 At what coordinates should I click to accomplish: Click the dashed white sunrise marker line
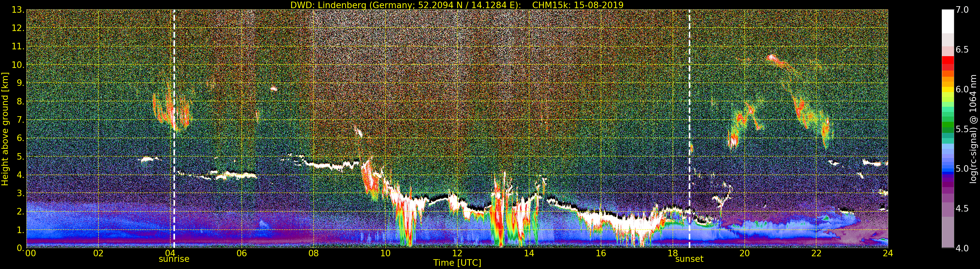[x=174, y=129]
